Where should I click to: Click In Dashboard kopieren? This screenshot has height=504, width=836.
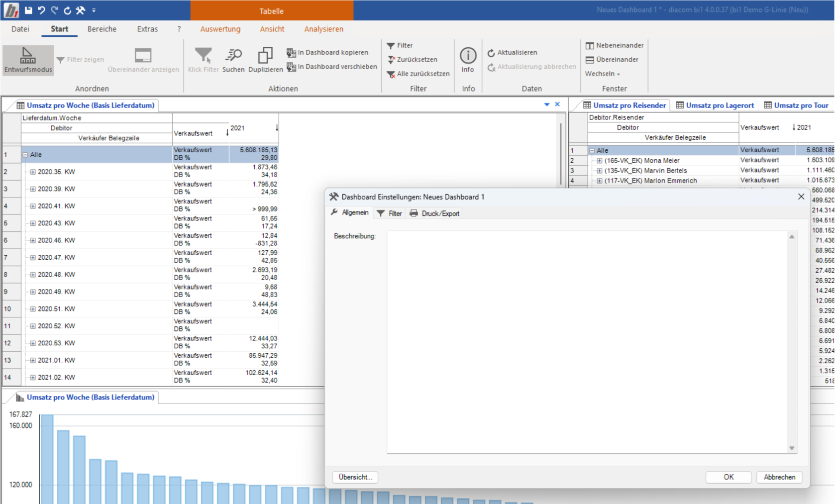[x=327, y=52]
